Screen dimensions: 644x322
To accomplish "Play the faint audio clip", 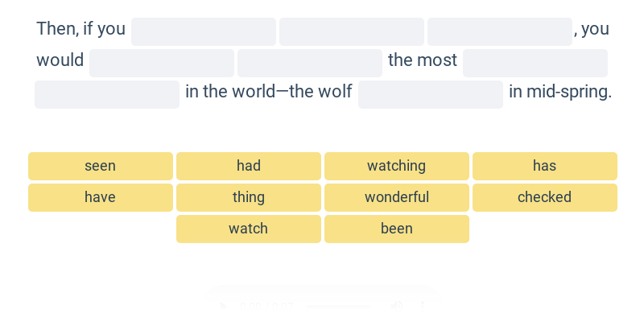I will (223, 306).
